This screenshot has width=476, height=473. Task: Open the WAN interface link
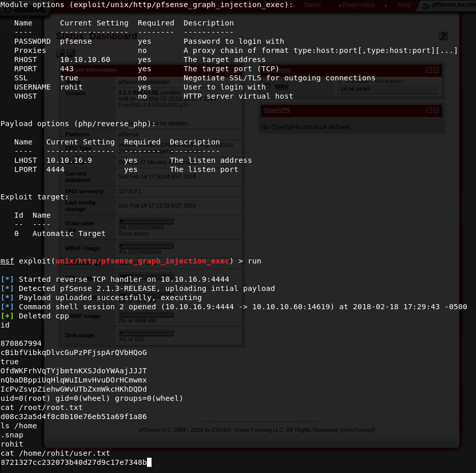[x=281, y=86]
